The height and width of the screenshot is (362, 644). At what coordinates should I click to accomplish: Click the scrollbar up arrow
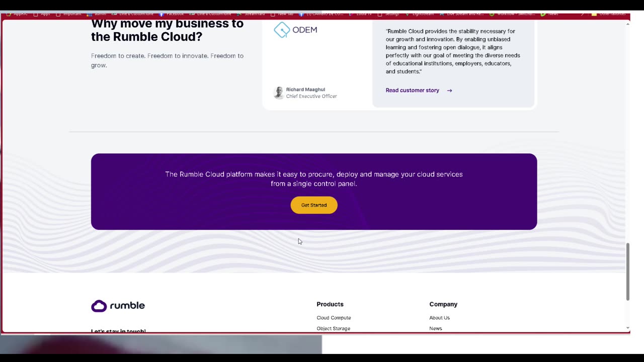click(627, 24)
